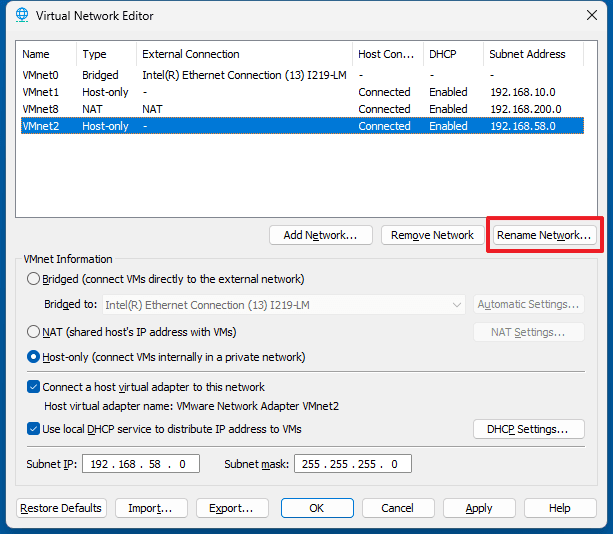Click the Remove Network button
This screenshot has width=613, height=534.
tap(432, 235)
